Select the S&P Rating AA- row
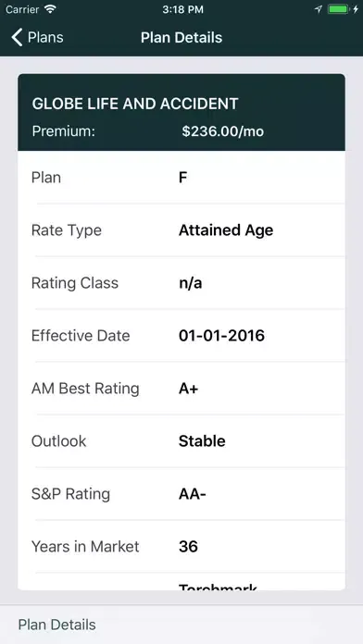 pyautogui.click(x=181, y=494)
